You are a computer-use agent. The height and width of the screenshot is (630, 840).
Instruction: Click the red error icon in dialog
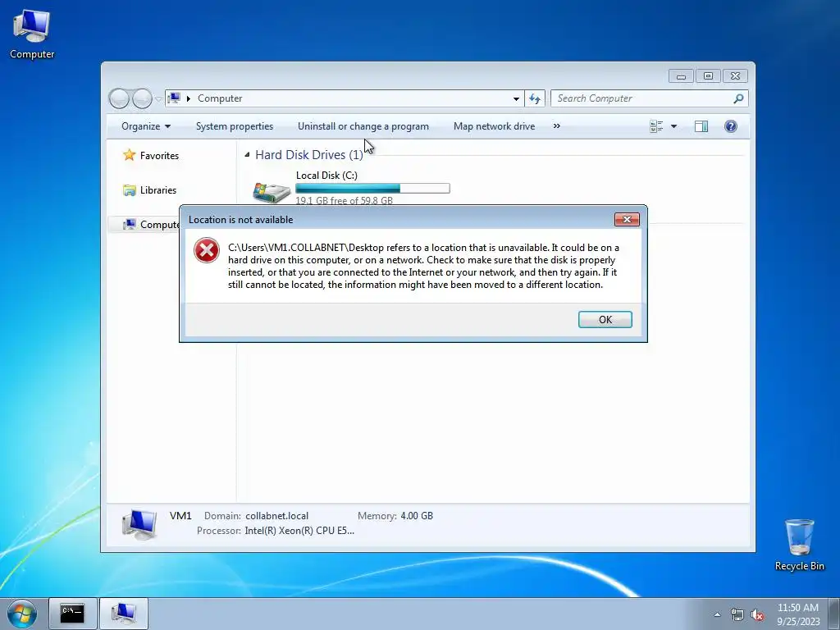point(206,250)
